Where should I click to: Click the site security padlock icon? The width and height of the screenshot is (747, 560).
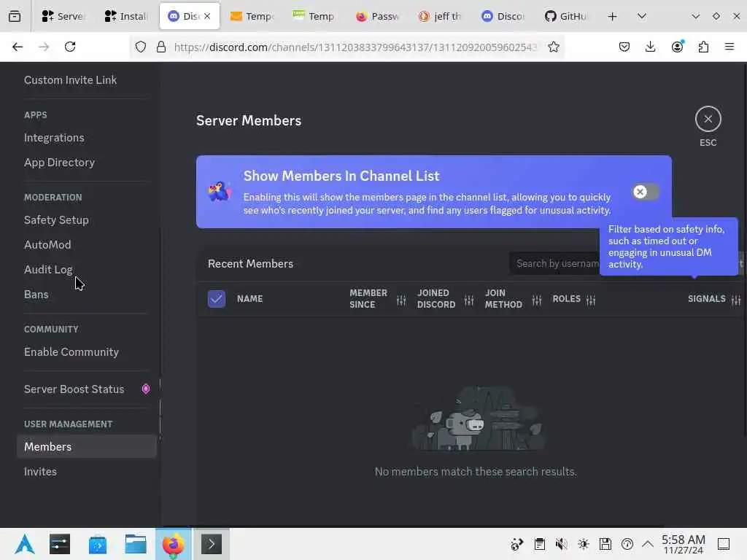161,47
